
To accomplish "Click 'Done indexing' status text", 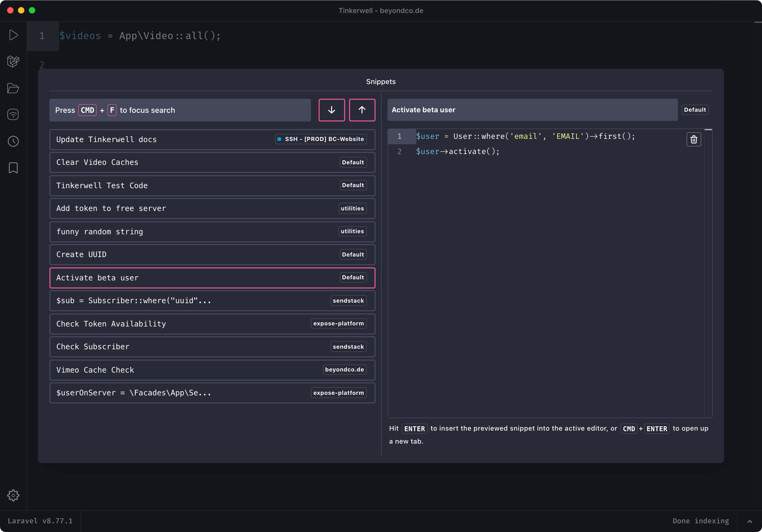I will (x=701, y=521).
